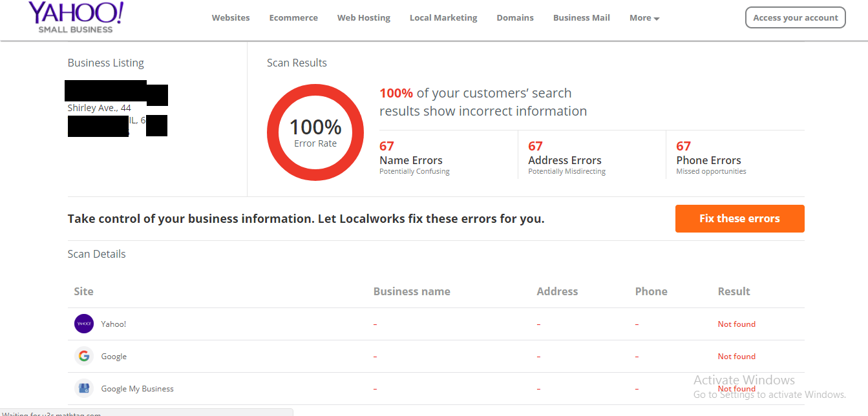Click the Address column header
Viewport: 868px width, 416px height.
click(x=557, y=291)
